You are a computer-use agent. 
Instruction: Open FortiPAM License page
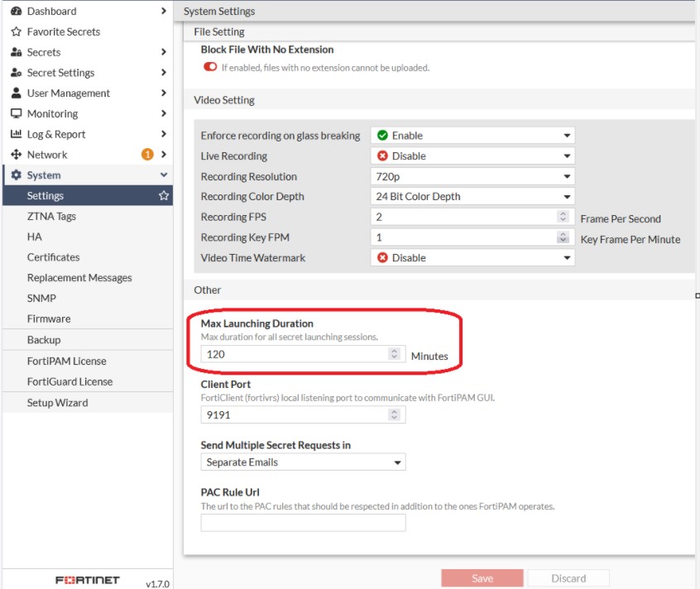tap(88, 361)
